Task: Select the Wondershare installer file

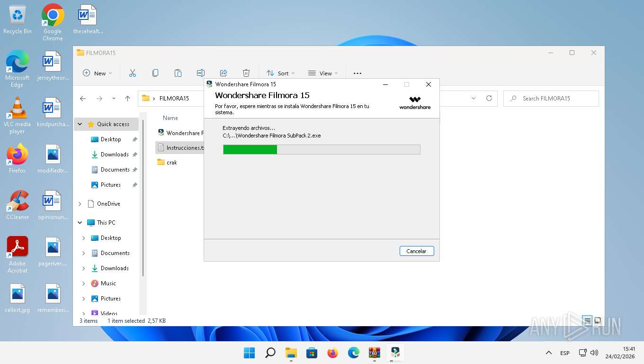Action: click(x=180, y=133)
